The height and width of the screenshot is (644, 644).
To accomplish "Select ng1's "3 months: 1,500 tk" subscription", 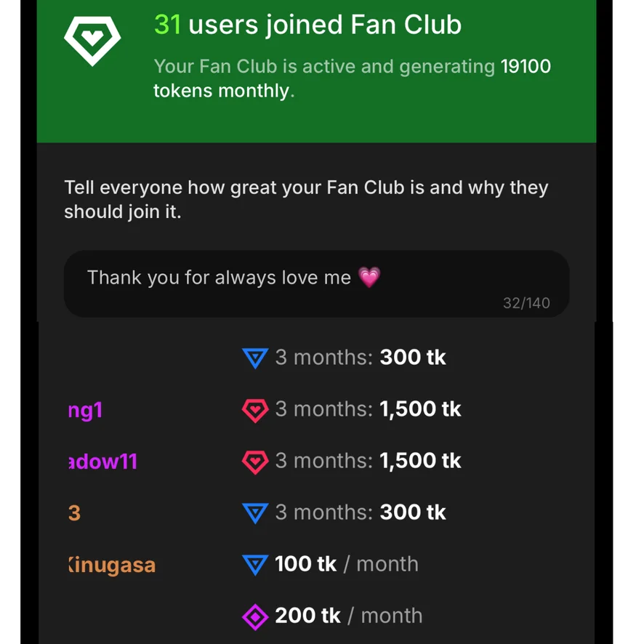I will tap(368, 410).
